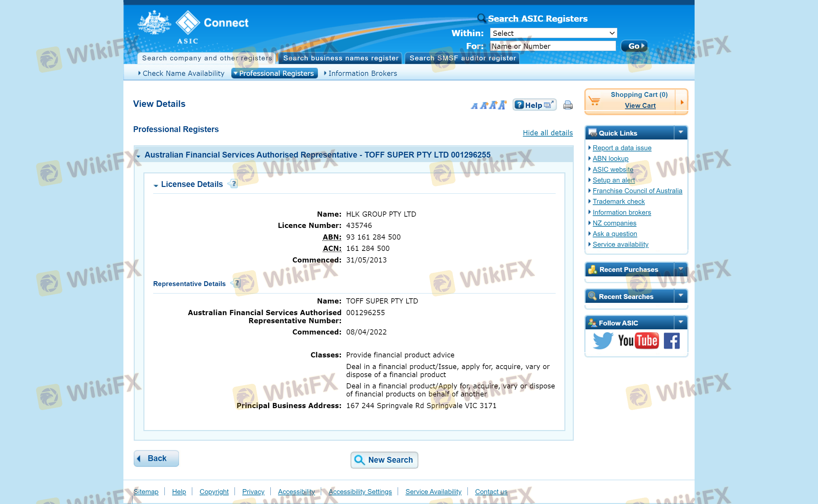
Task: Collapse the Quick Links panel
Action: [680, 133]
